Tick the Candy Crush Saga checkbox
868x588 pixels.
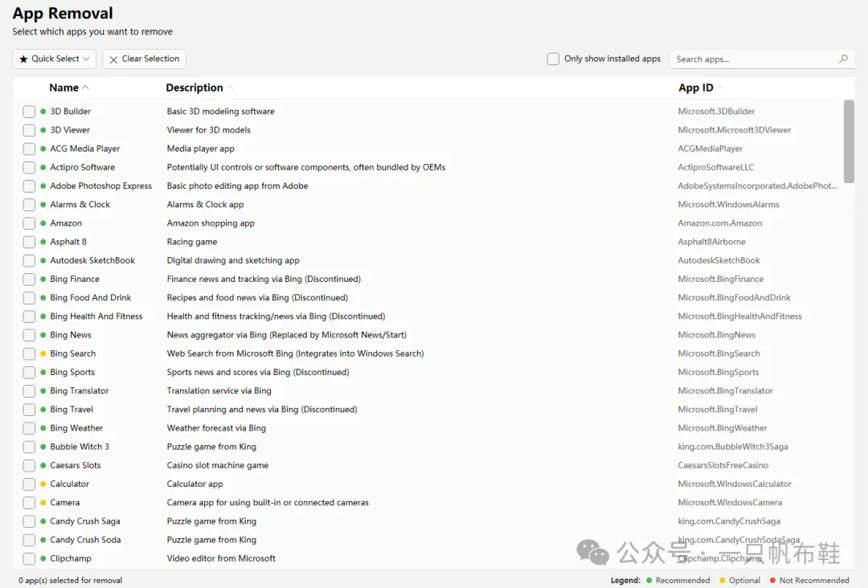pyautogui.click(x=30, y=521)
